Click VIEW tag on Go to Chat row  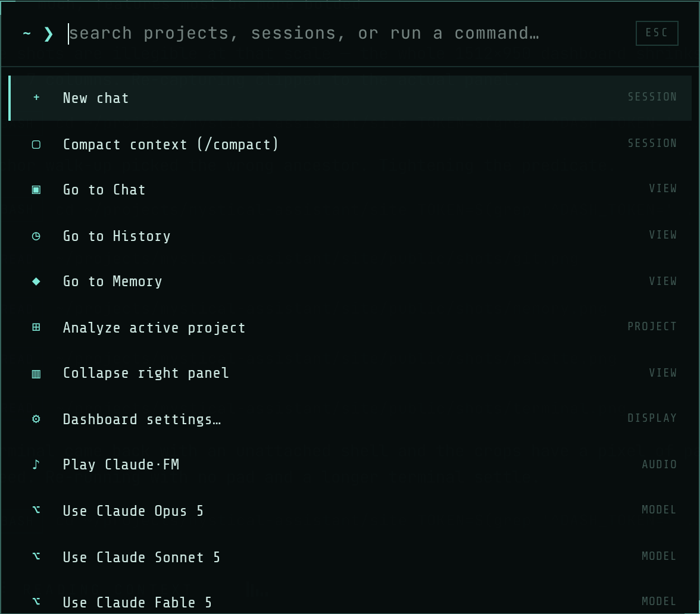[662, 188]
